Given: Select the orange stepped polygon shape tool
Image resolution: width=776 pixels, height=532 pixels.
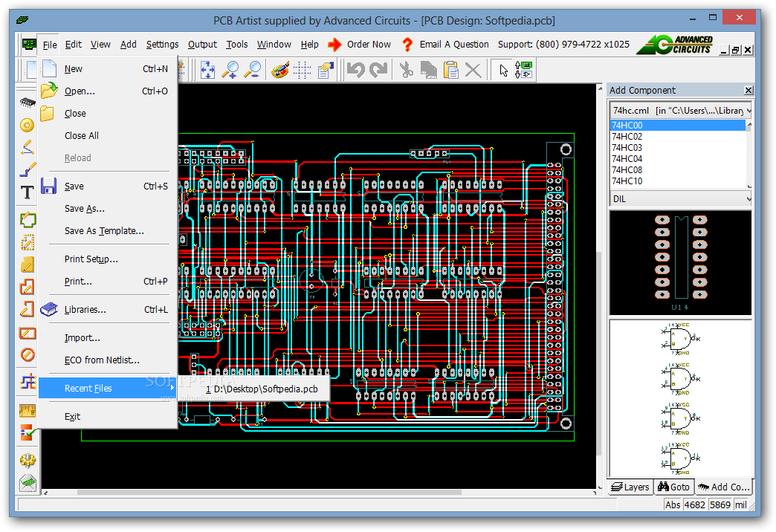Looking at the screenshot, I should click(x=28, y=287).
